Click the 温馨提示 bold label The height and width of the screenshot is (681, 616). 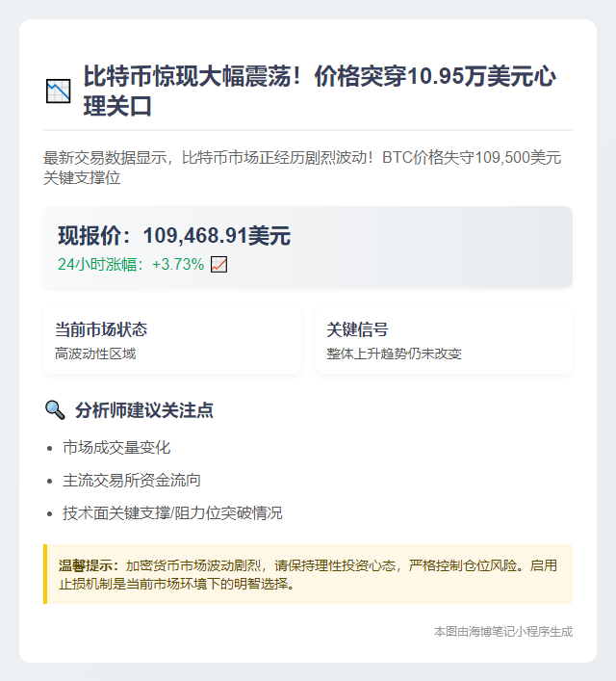89,565
